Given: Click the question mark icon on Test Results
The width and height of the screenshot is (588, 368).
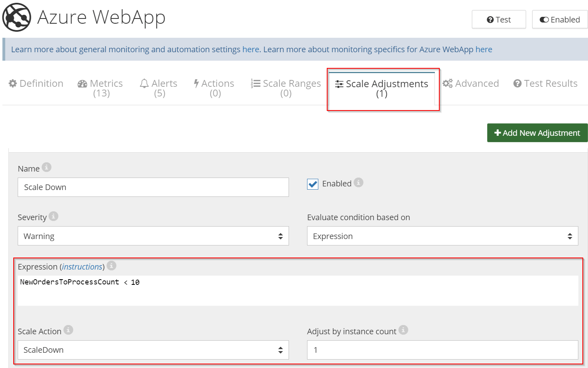Looking at the screenshot, I should click(x=517, y=84).
